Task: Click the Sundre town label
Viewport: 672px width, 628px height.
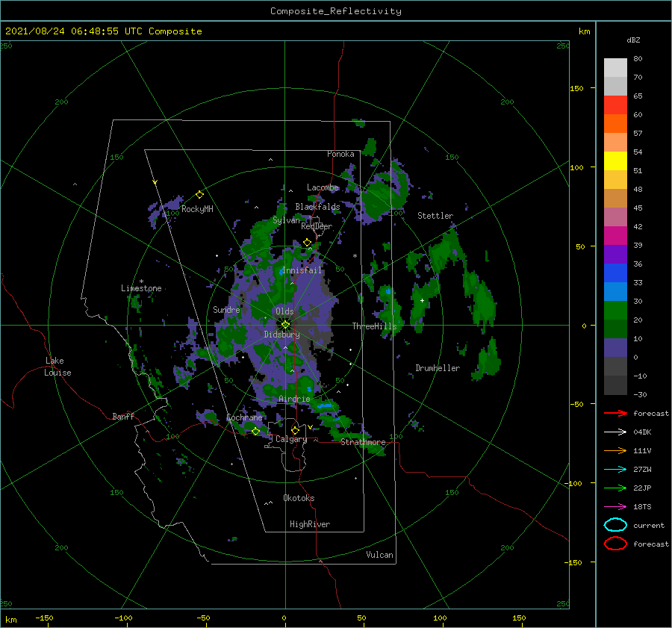Action: click(x=226, y=309)
